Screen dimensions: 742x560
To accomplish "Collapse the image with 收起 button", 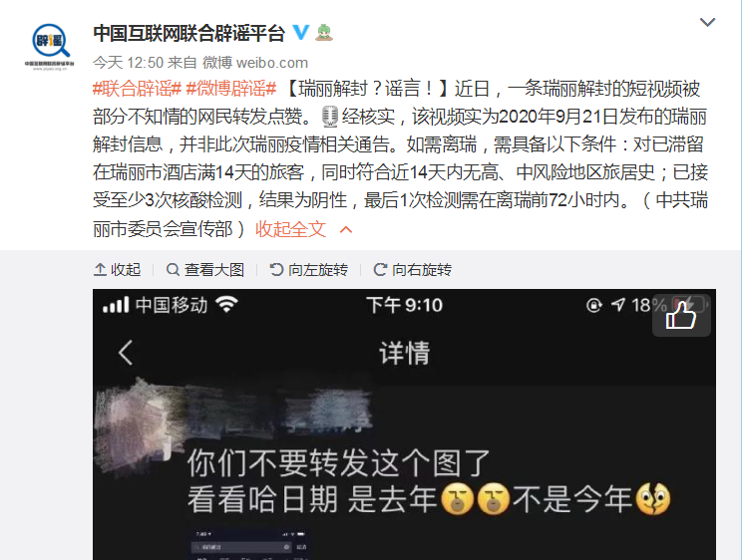I will [x=118, y=270].
